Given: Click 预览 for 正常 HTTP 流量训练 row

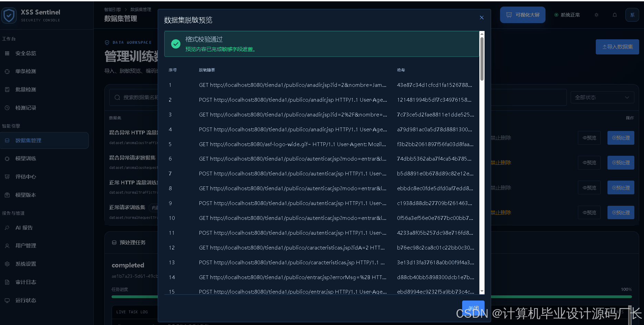Looking at the screenshot, I should 589,188.
